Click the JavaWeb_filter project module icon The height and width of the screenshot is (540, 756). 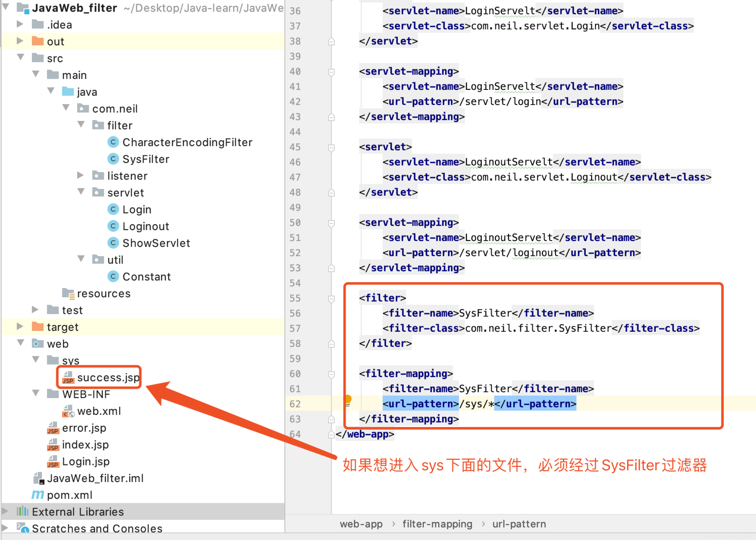(23, 8)
